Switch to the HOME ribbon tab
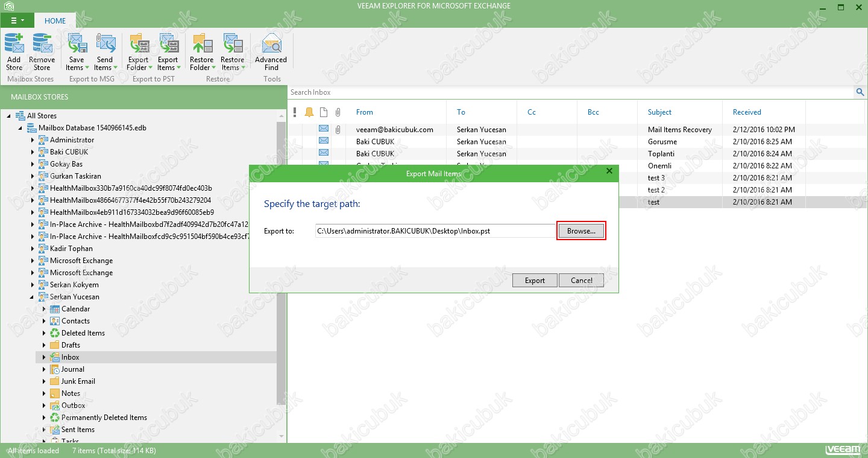This screenshot has width=868, height=458. [55, 21]
